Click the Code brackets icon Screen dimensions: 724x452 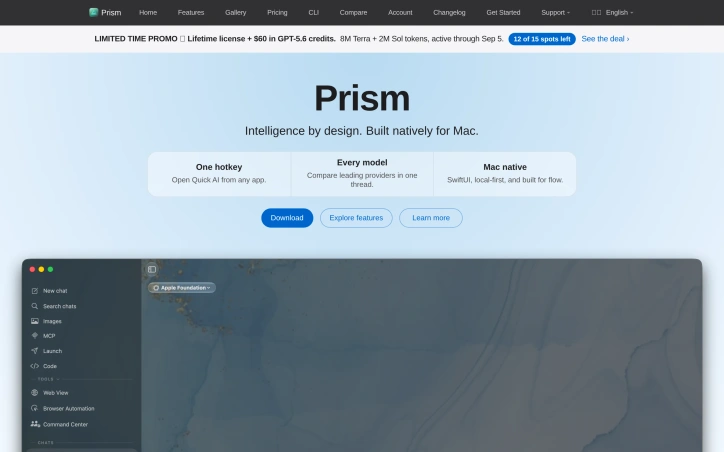tap(35, 366)
